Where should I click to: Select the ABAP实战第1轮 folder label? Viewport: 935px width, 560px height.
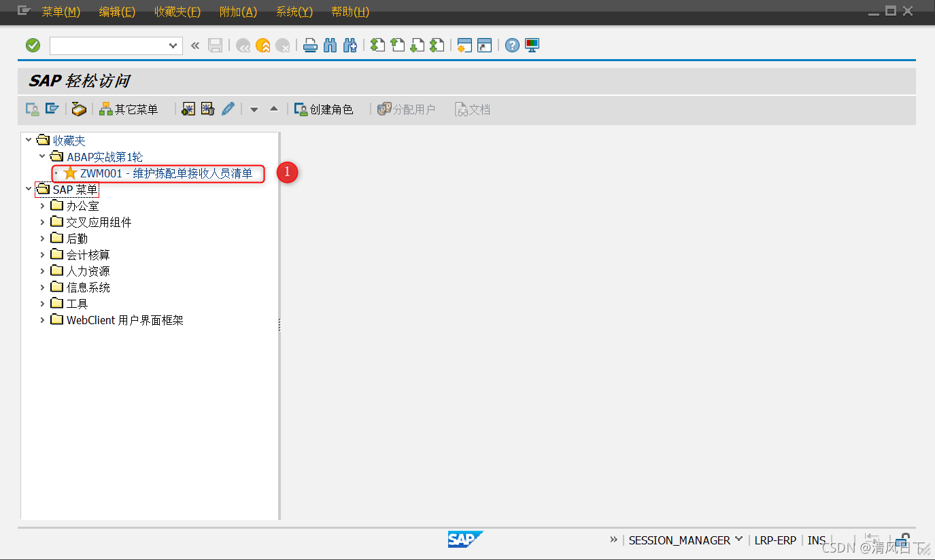point(105,157)
